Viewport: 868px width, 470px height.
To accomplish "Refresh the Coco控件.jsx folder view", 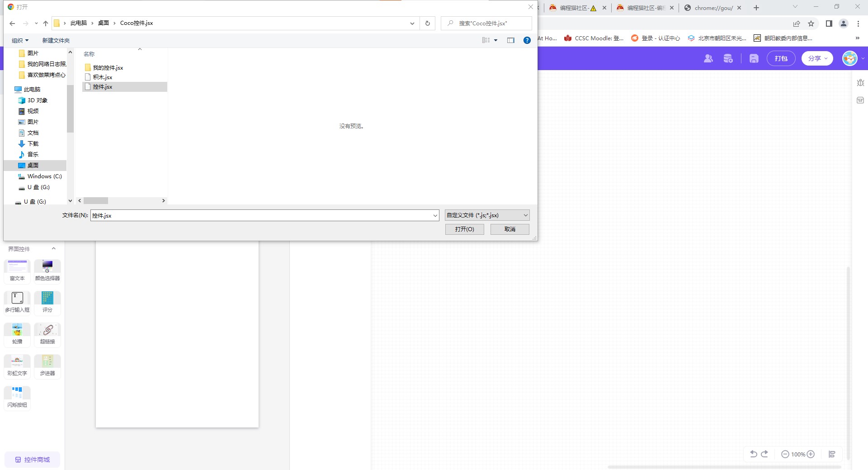I will (x=428, y=23).
